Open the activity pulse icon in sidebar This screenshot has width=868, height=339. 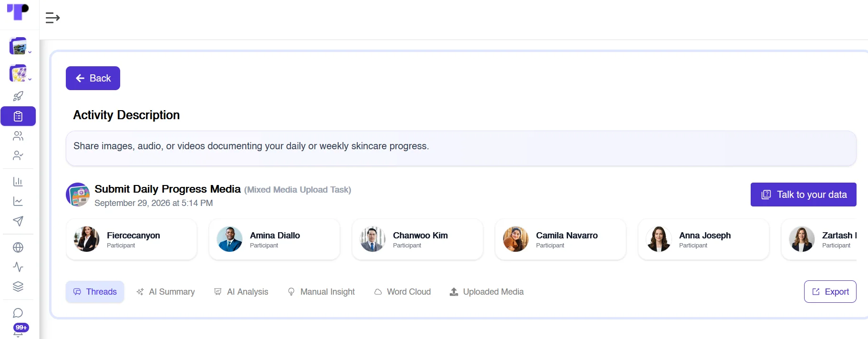(x=18, y=267)
